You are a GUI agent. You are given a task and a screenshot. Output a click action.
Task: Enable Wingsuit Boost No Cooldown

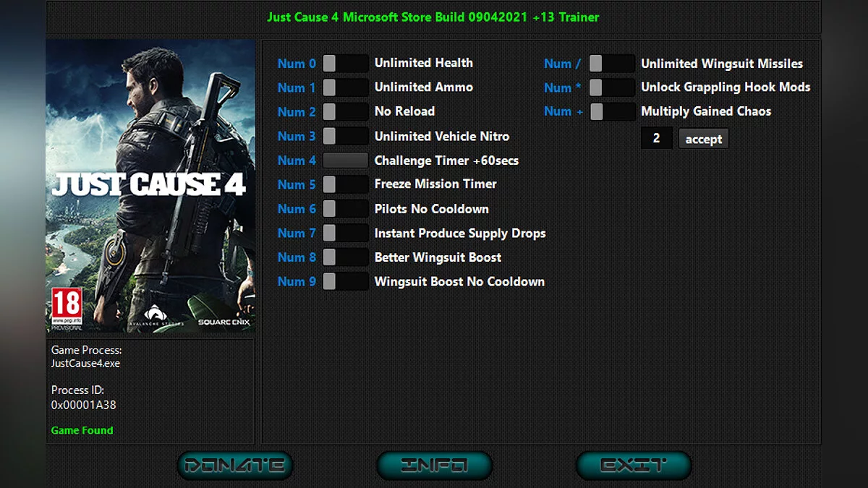tap(345, 281)
